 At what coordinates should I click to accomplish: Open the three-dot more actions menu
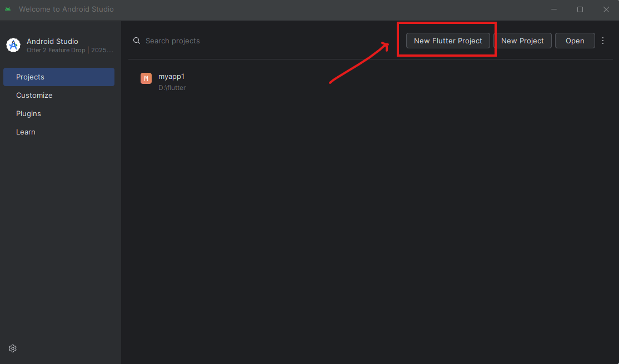click(603, 41)
